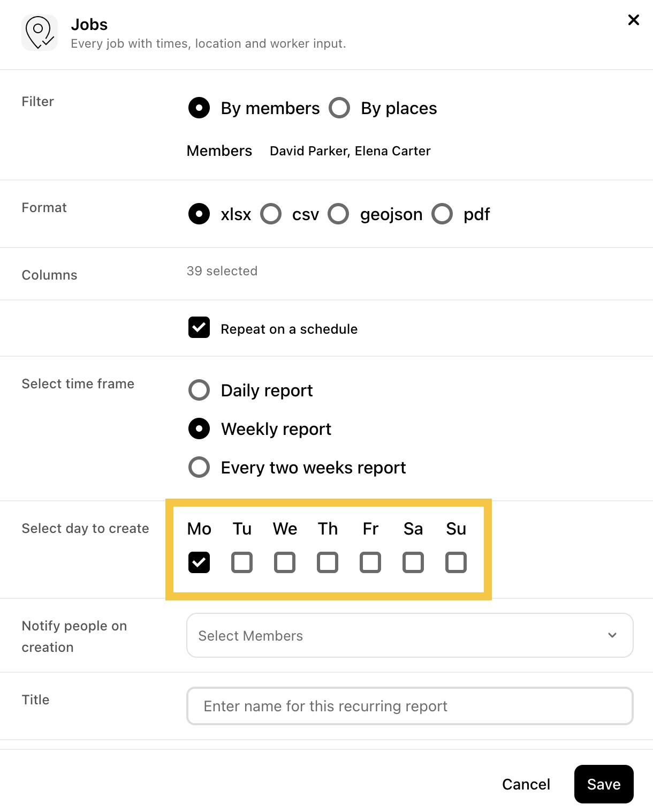Choose xlsx as export format

tap(199, 214)
